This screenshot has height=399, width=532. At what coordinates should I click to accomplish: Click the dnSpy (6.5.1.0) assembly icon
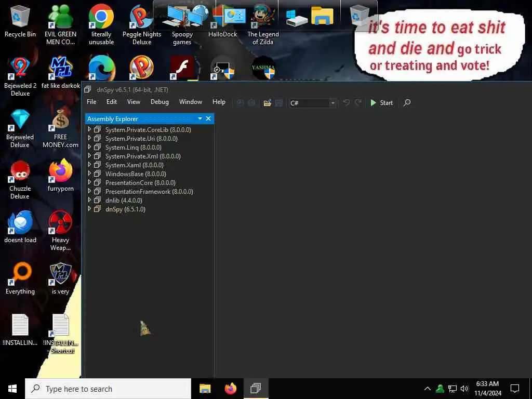[x=97, y=209]
